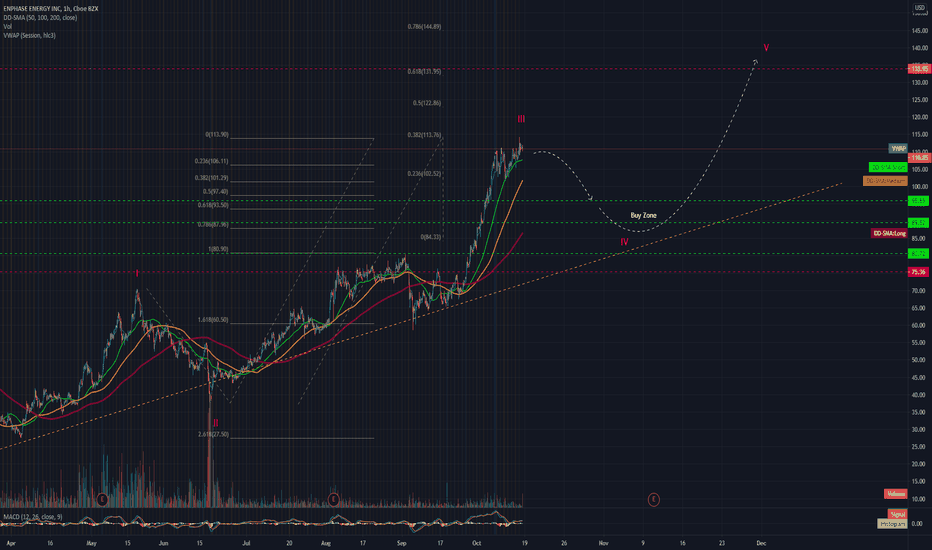Open the earnings marker near August
The image size is (932, 550).
point(333,499)
